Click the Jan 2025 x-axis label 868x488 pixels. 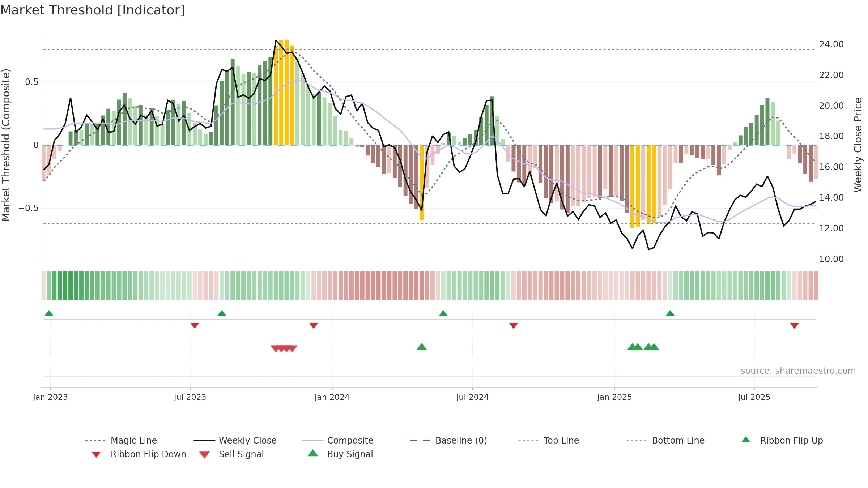[614, 397]
